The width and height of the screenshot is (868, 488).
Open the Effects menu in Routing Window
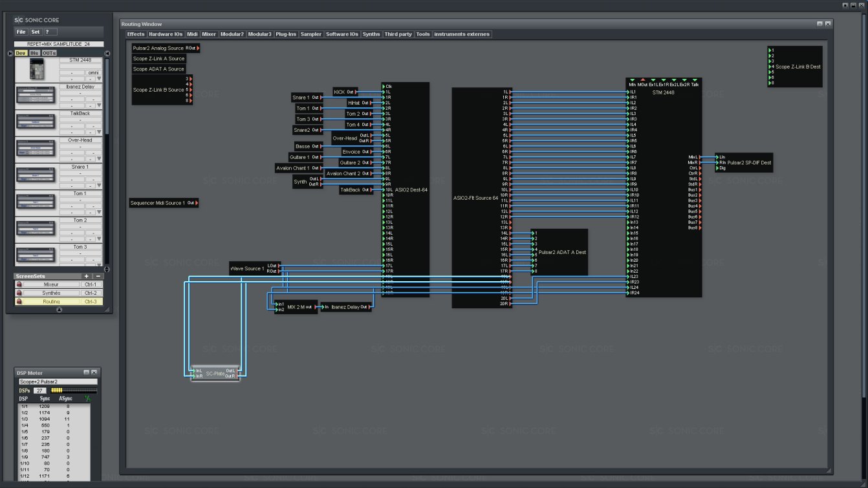[x=136, y=34]
